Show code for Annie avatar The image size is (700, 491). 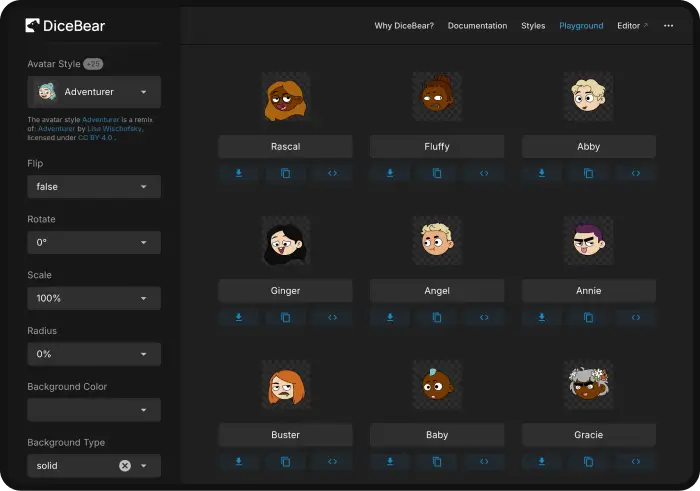point(636,317)
